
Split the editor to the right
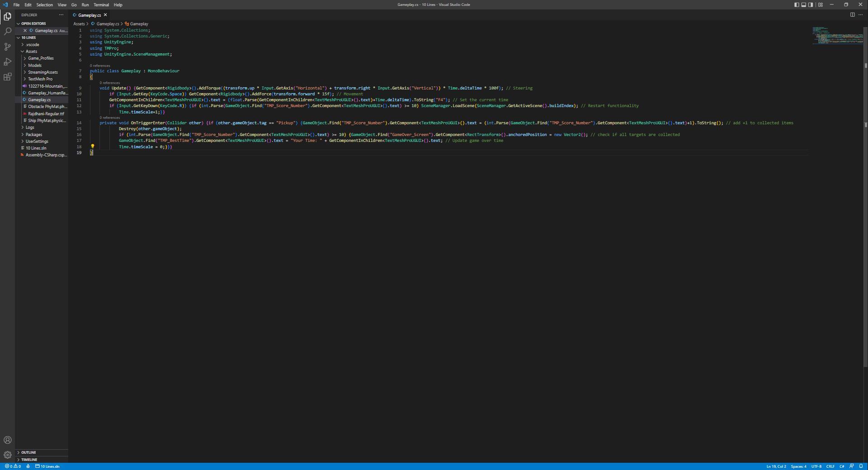point(852,15)
